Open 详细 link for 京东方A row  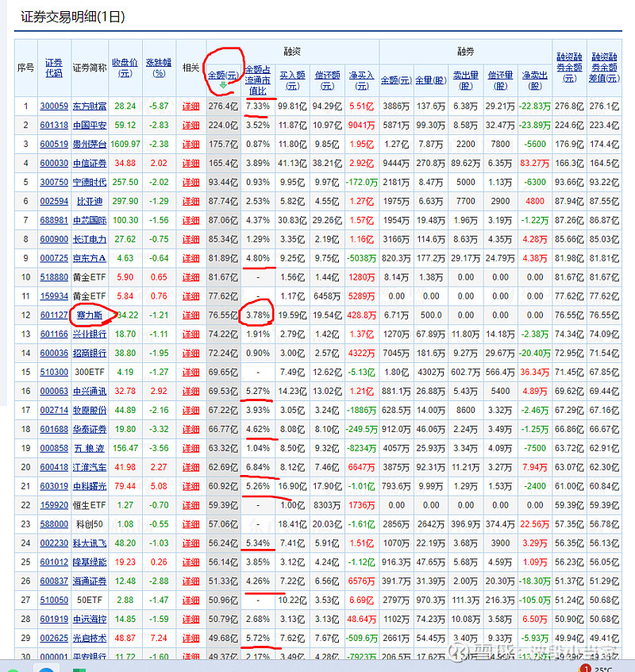191,258
